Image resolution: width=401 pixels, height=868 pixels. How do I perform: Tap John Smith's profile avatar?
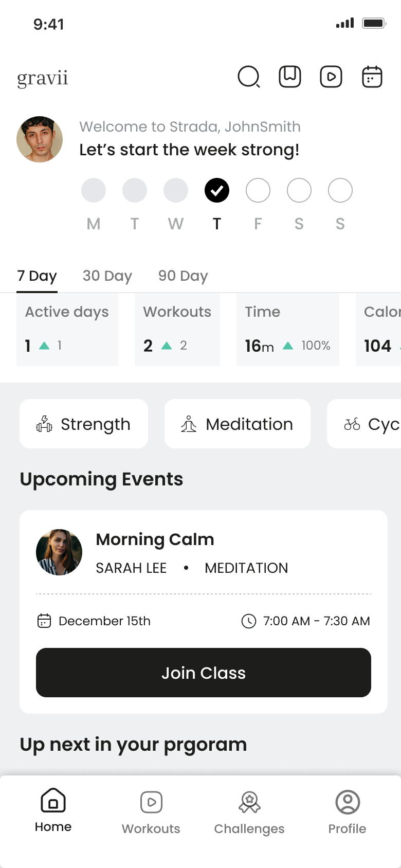40,139
